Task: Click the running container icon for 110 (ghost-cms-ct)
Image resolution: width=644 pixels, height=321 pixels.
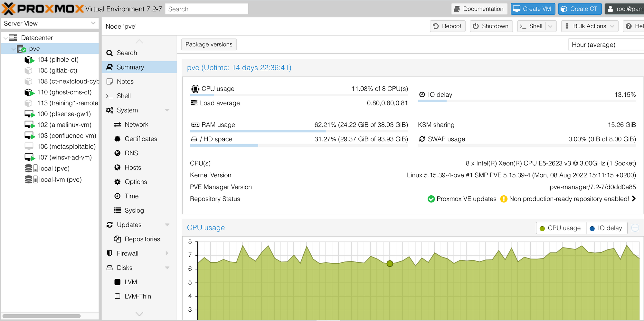Action: 29,92
